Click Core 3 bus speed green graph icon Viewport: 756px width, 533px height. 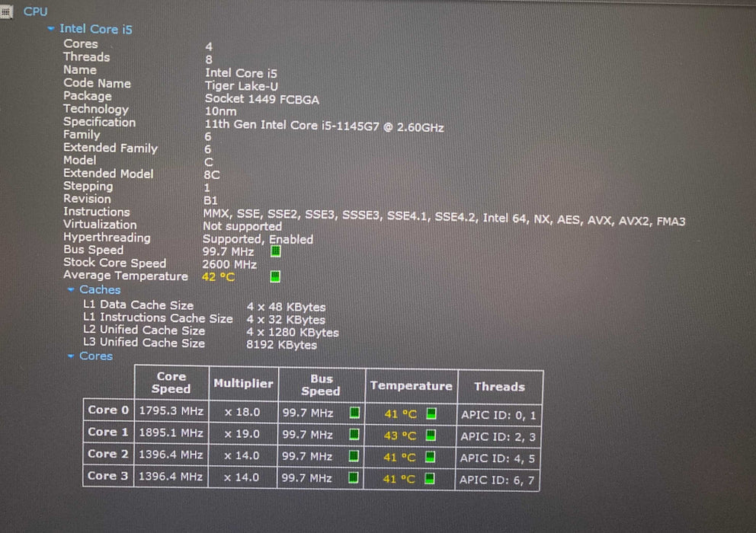353,477
